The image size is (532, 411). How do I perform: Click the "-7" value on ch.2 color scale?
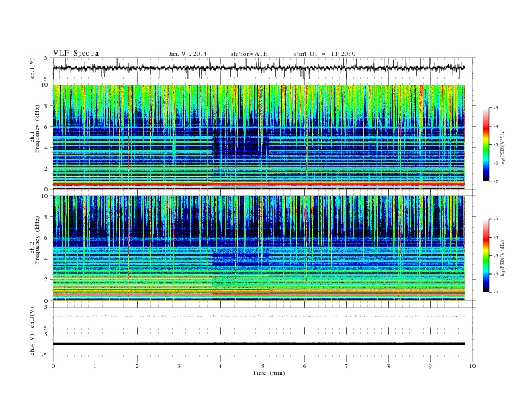point(496,292)
